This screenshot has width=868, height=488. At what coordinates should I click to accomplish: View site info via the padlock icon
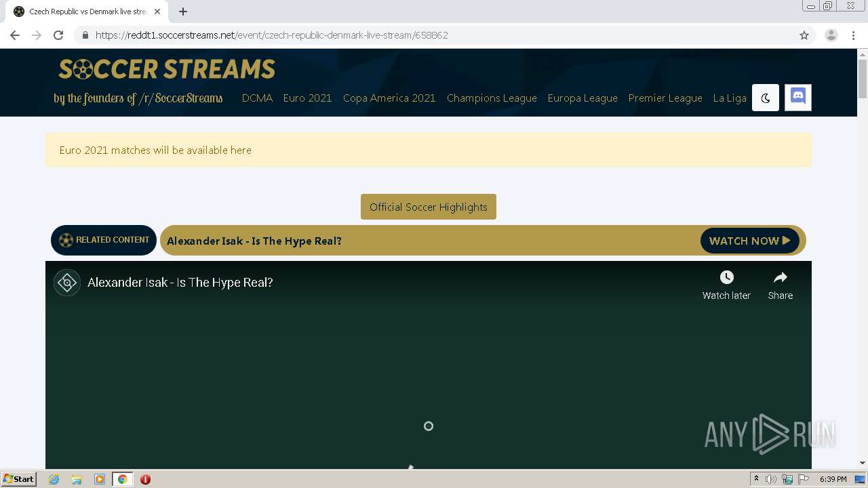(85, 35)
